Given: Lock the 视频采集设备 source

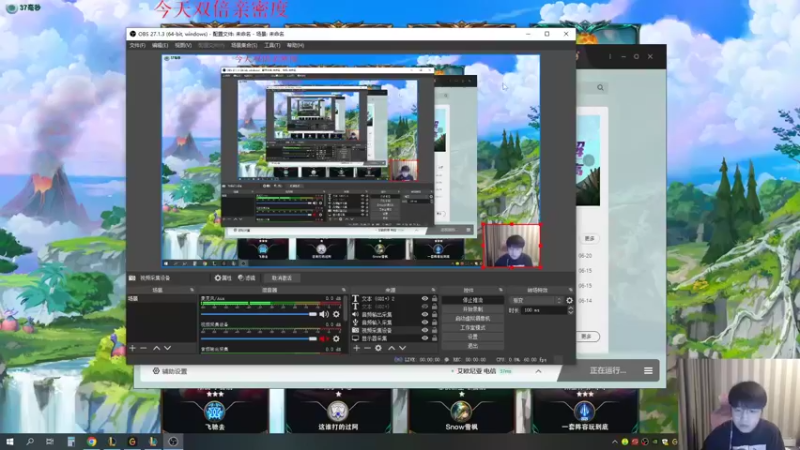Looking at the screenshot, I should tap(434, 330).
